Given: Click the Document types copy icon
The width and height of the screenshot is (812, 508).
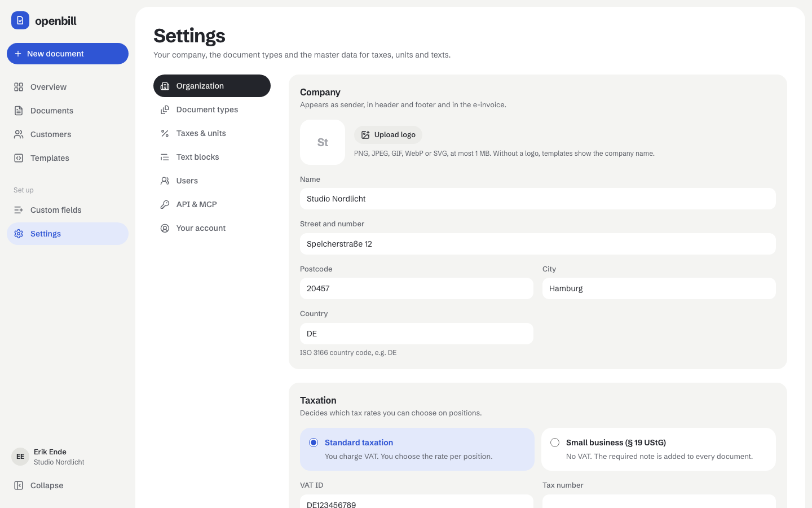Looking at the screenshot, I should [165, 110].
